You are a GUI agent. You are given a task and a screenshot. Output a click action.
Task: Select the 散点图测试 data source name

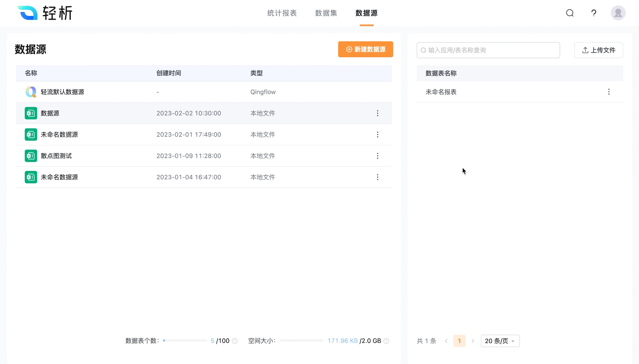(x=56, y=156)
